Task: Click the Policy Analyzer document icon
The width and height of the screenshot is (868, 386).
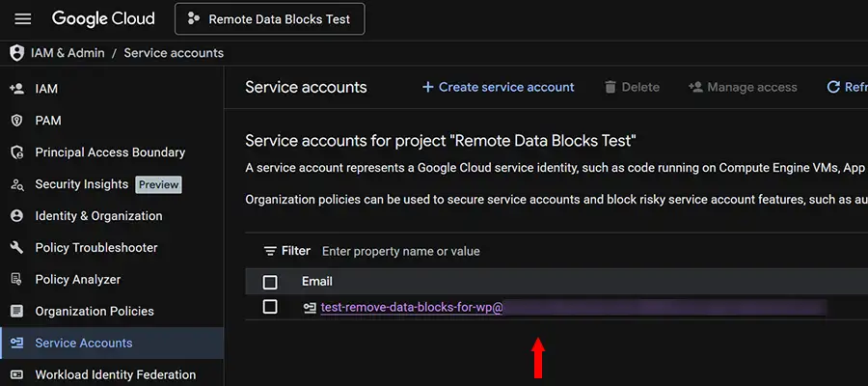Action: (x=17, y=280)
